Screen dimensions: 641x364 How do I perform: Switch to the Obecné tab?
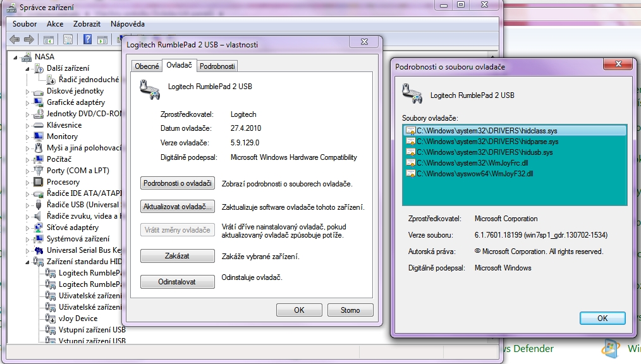[x=147, y=66]
